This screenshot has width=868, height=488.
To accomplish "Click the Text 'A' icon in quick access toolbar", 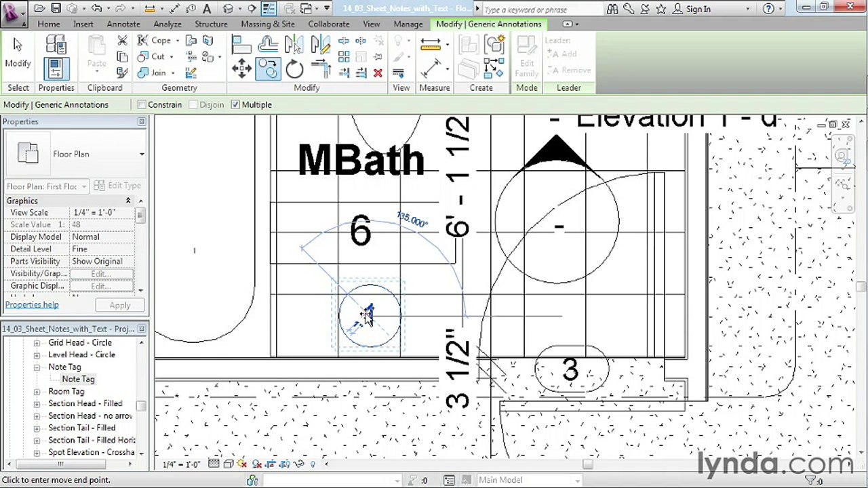I will 207,9.
